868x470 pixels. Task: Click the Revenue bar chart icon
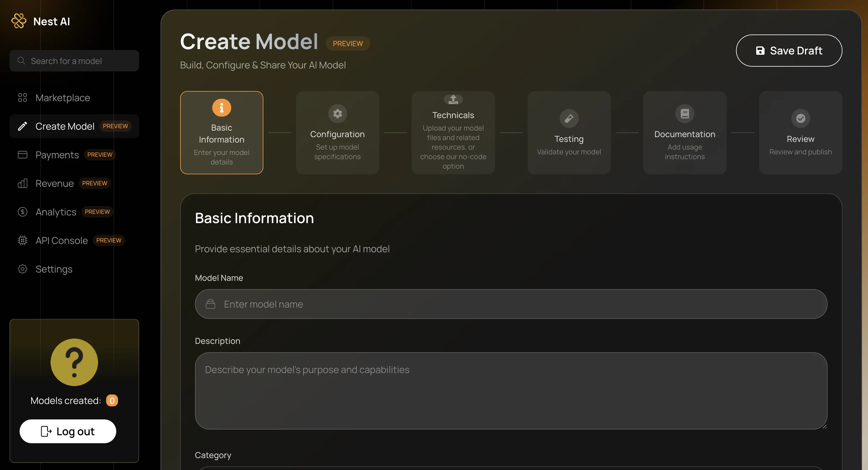[23, 184]
